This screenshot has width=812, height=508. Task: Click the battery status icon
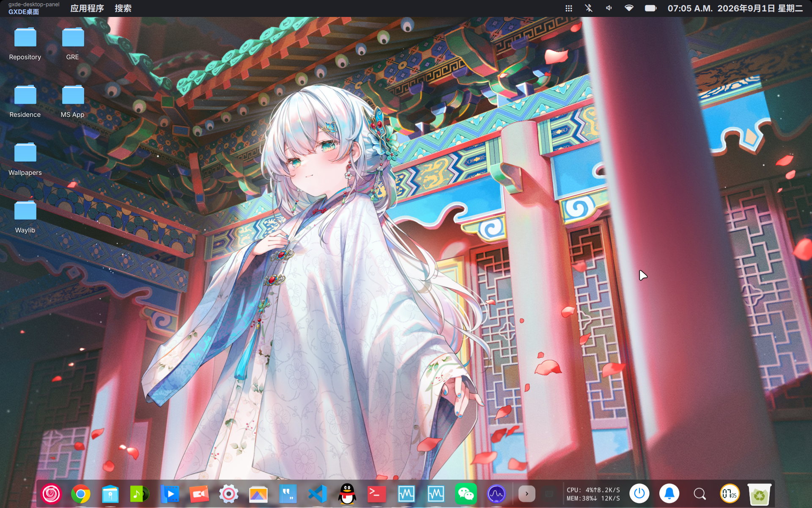(x=650, y=8)
